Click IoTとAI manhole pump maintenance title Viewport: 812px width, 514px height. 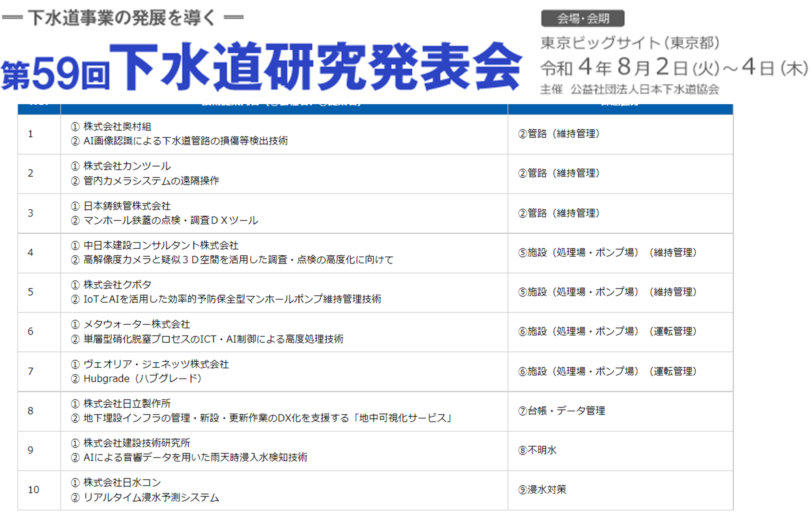232,299
